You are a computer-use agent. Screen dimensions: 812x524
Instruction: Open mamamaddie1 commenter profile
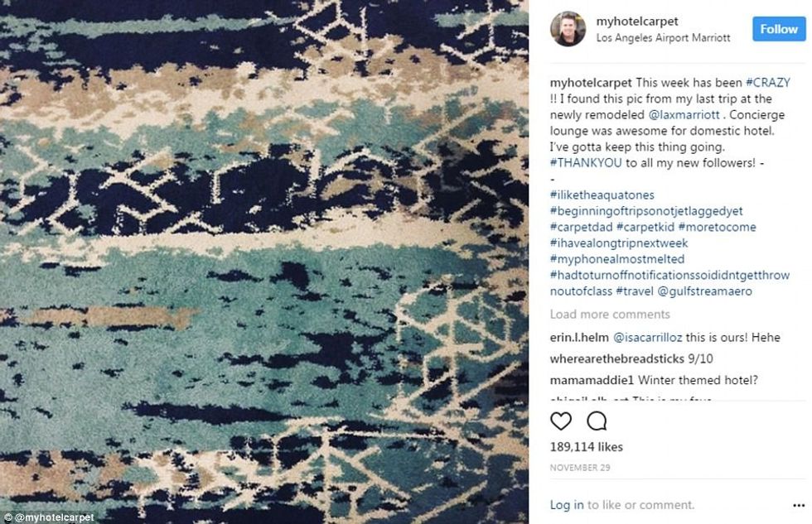coord(592,380)
